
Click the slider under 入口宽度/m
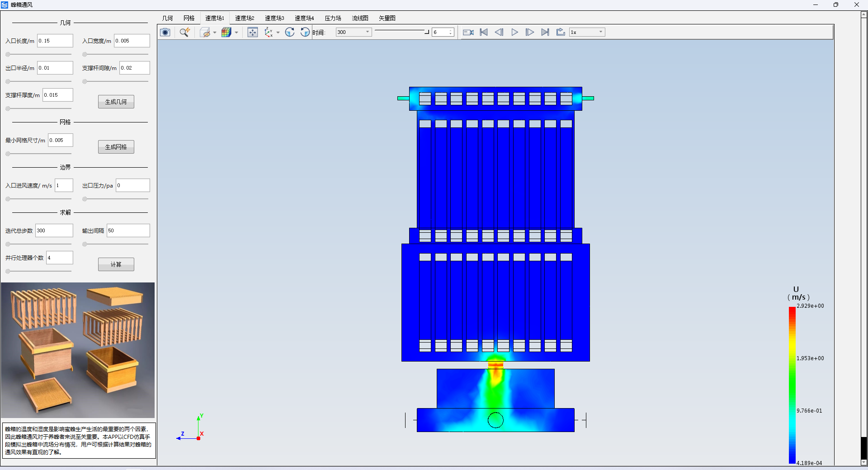click(x=115, y=54)
